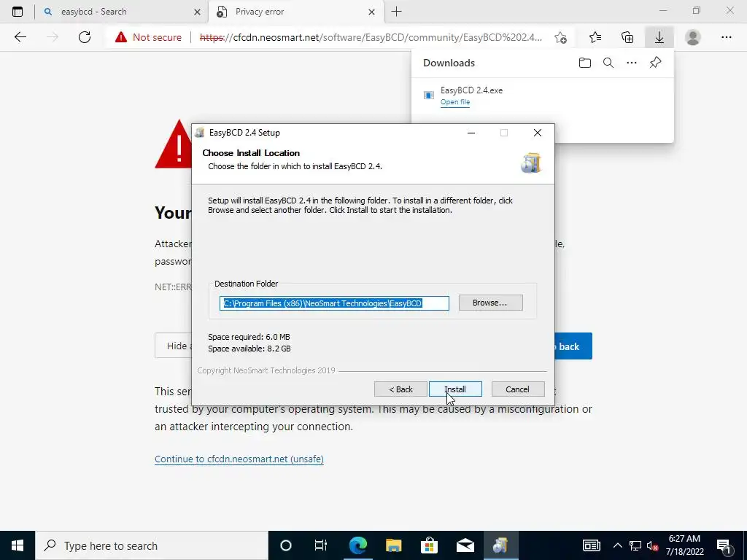Open Browse… for destination folder
Image resolution: width=747 pixels, height=560 pixels.
[x=490, y=303]
